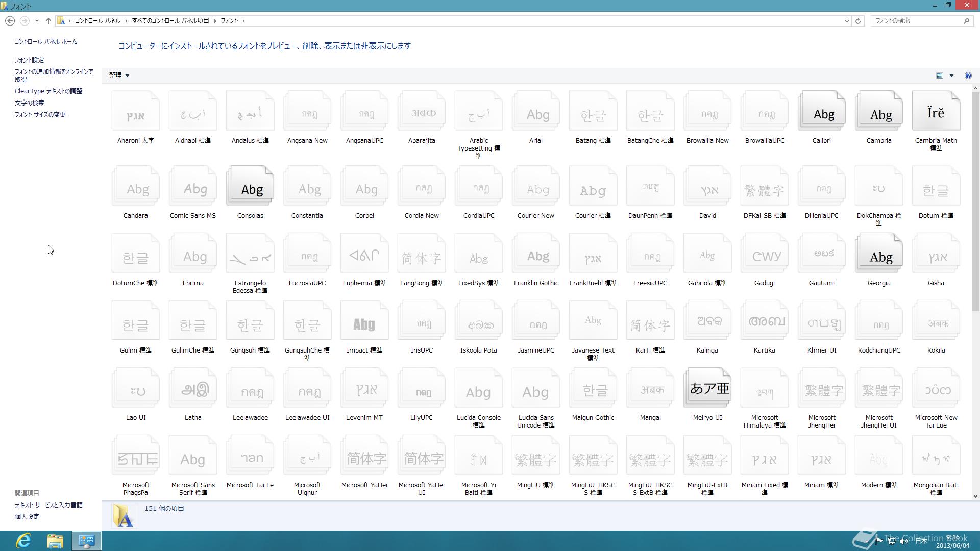Open the address bar history dropdown

tap(847, 21)
